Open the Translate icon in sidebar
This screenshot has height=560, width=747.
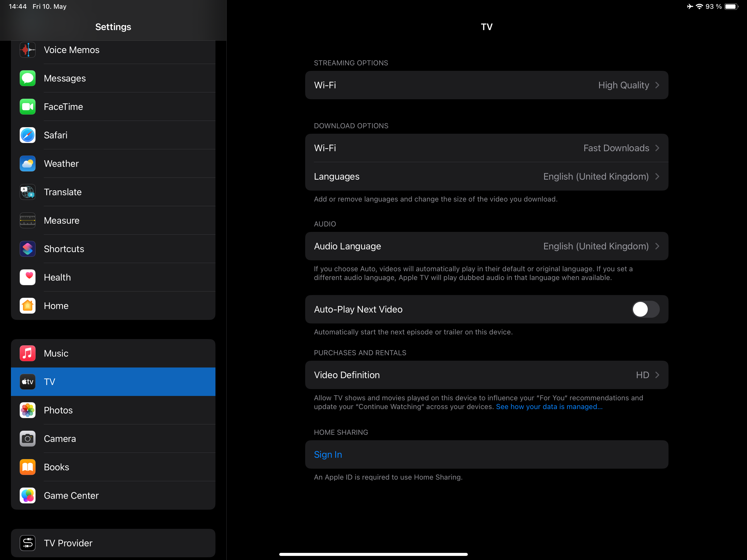[28, 192]
